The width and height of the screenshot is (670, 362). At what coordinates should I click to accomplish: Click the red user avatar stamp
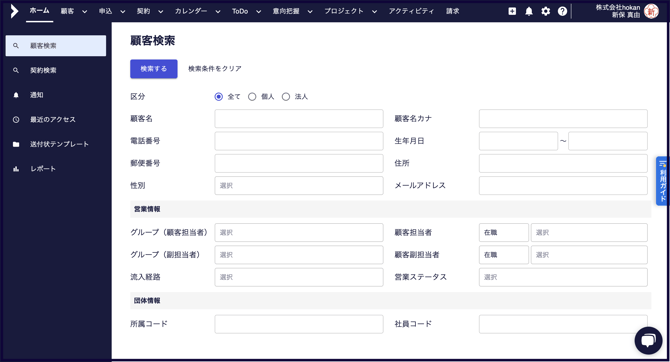[651, 12]
